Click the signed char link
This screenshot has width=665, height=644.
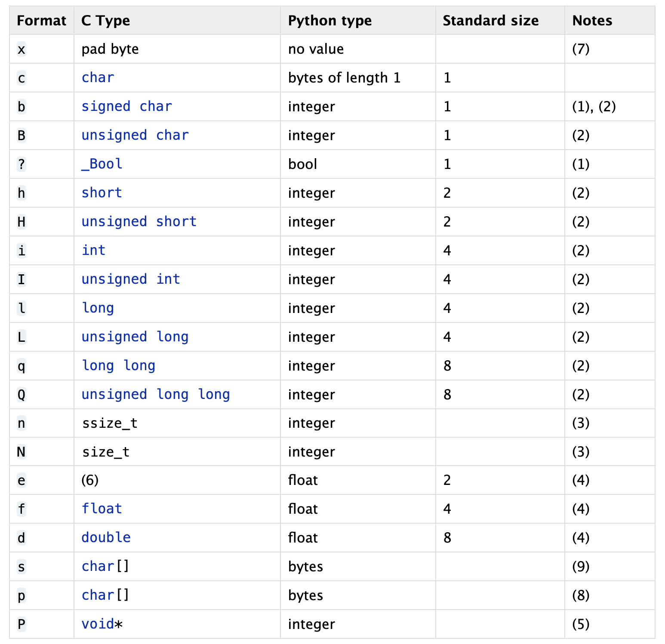pos(126,107)
